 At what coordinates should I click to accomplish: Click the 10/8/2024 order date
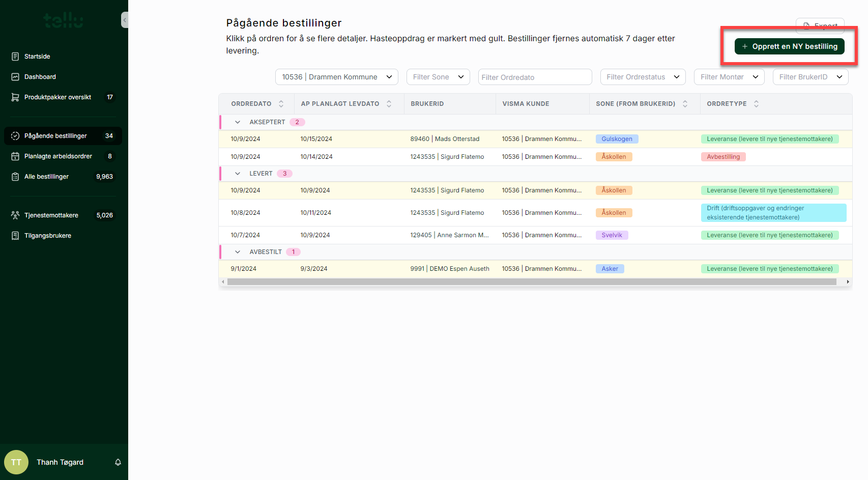click(x=245, y=213)
